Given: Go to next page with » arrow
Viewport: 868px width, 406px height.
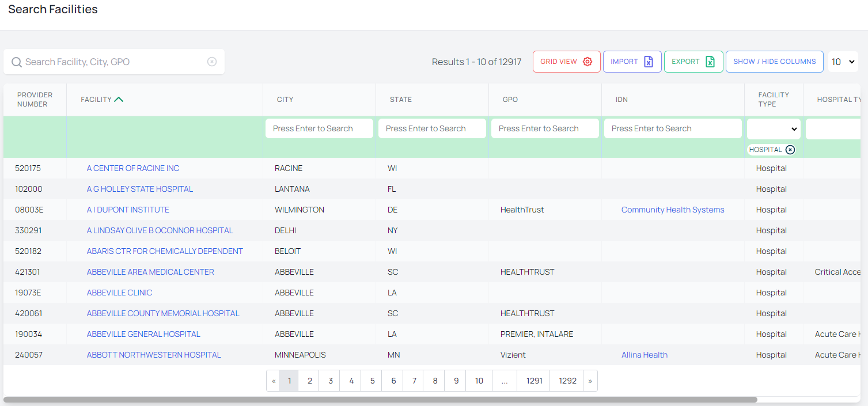Looking at the screenshot, I should 590,381.
